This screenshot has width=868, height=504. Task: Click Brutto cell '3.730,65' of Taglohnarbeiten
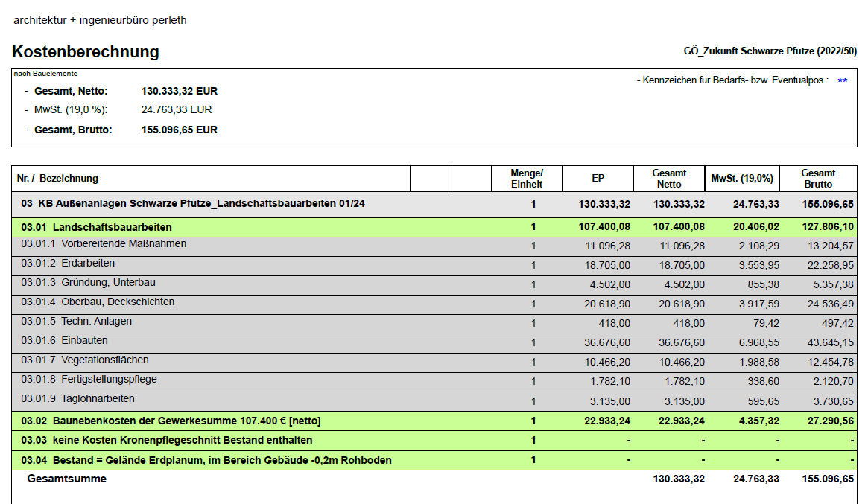[833, 402]
